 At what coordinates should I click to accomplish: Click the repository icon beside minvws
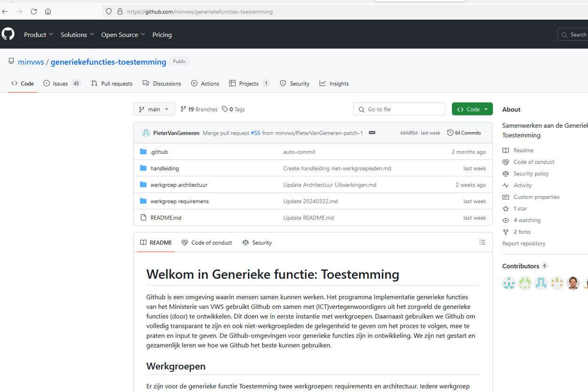[11, 61]
